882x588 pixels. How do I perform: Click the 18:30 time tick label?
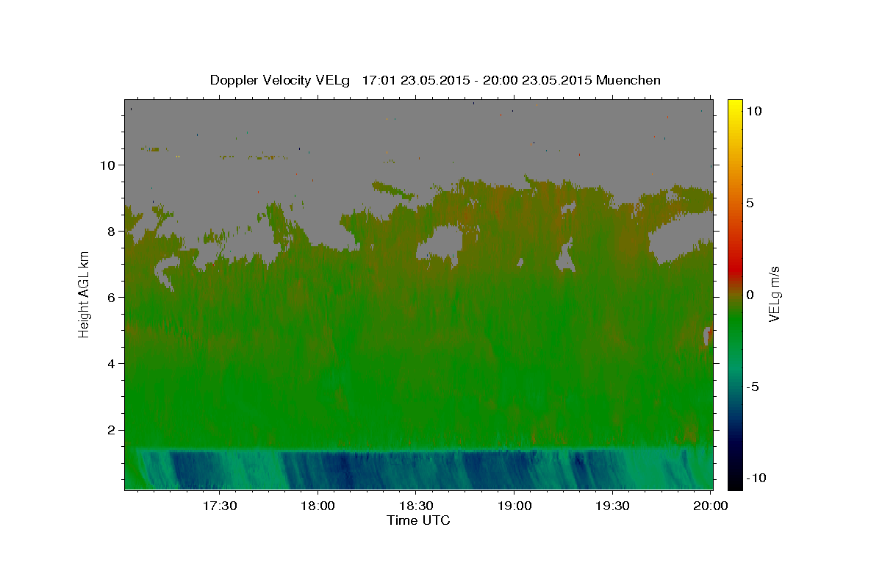[416, 506]
